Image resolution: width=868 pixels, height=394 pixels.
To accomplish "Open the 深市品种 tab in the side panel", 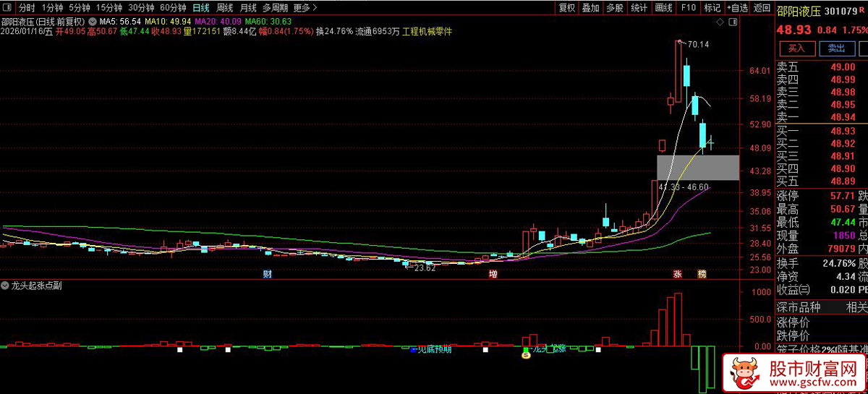I will (x=799, y=307).
